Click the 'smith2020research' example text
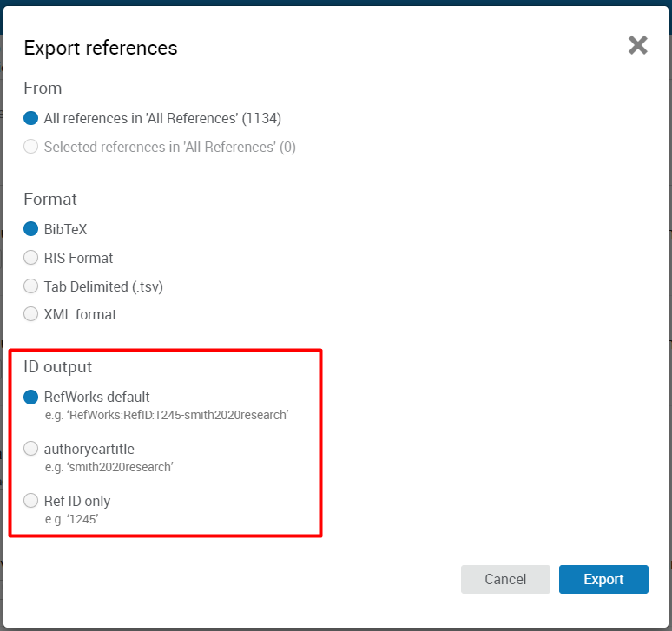 click(x=109, y=468)
